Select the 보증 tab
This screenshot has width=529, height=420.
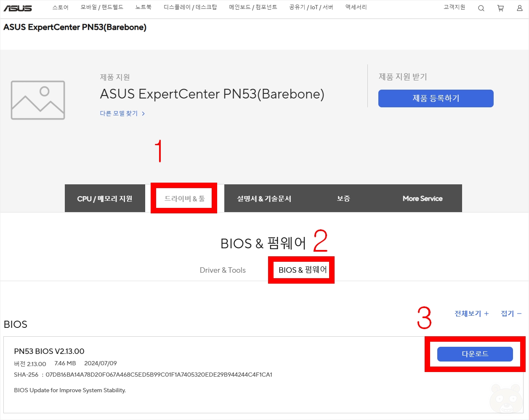click(x=343, y=198)
